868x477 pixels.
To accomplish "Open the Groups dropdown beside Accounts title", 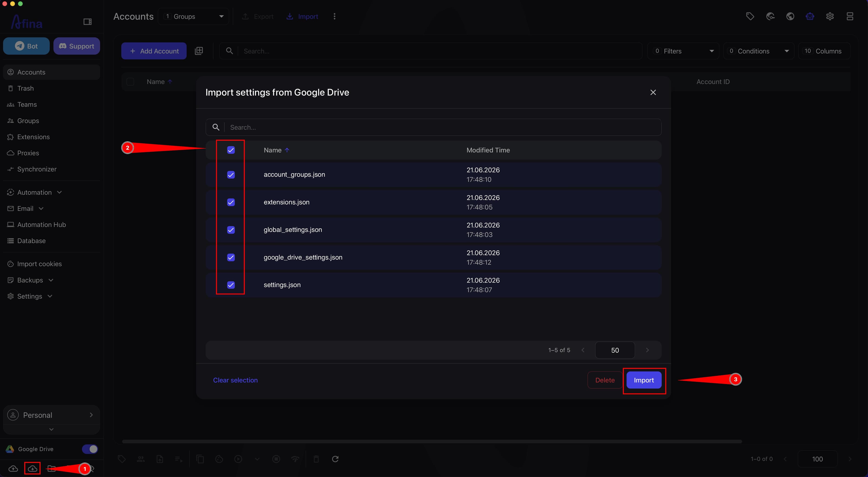I will coord(193,16).
